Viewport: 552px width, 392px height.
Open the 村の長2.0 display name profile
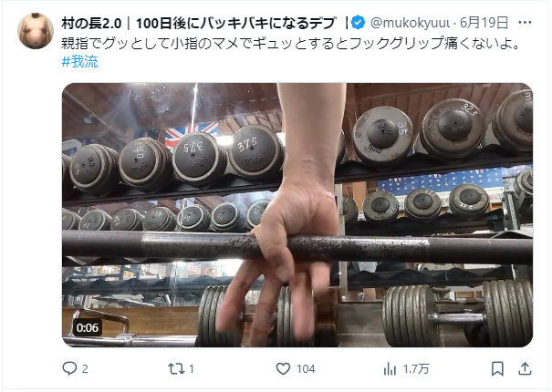(198, 23)
